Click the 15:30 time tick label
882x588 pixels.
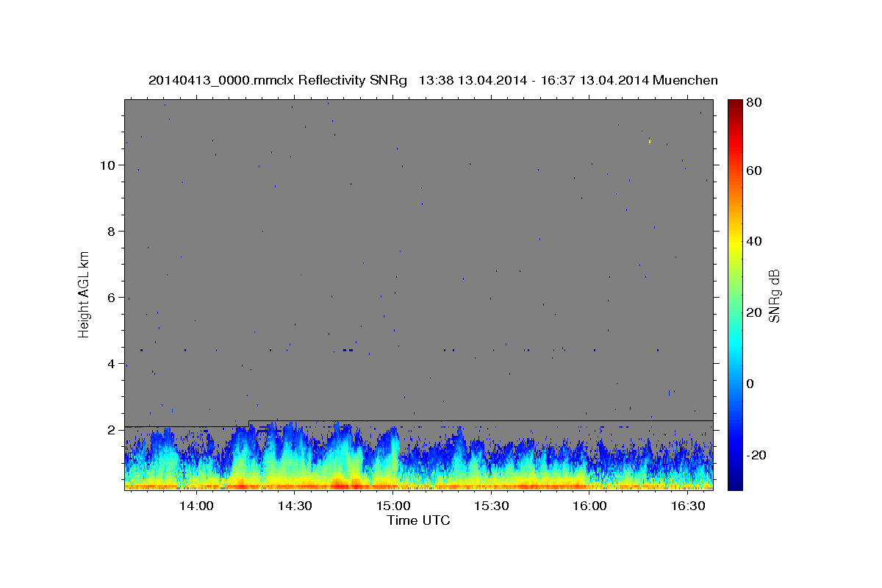pyautogui.click(x=492, y=506)
